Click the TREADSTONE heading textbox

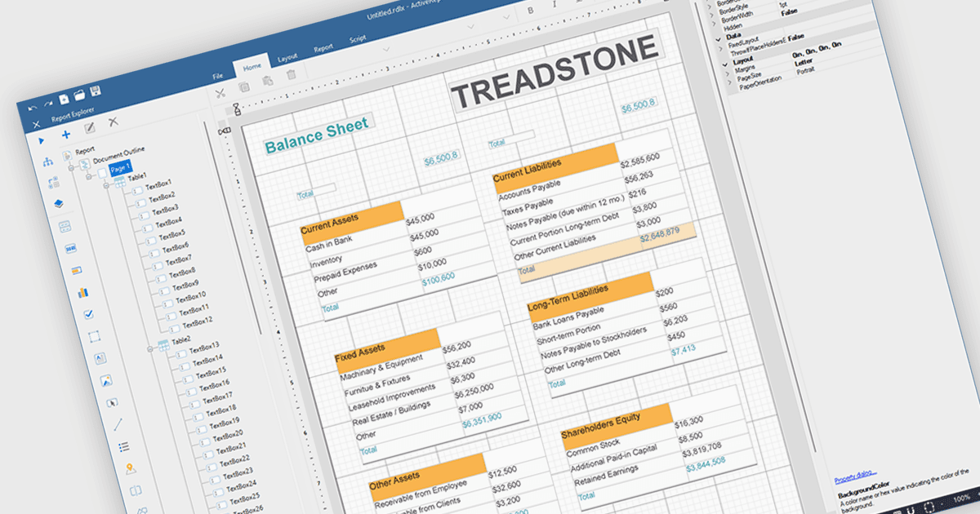(x=557, y=71)
